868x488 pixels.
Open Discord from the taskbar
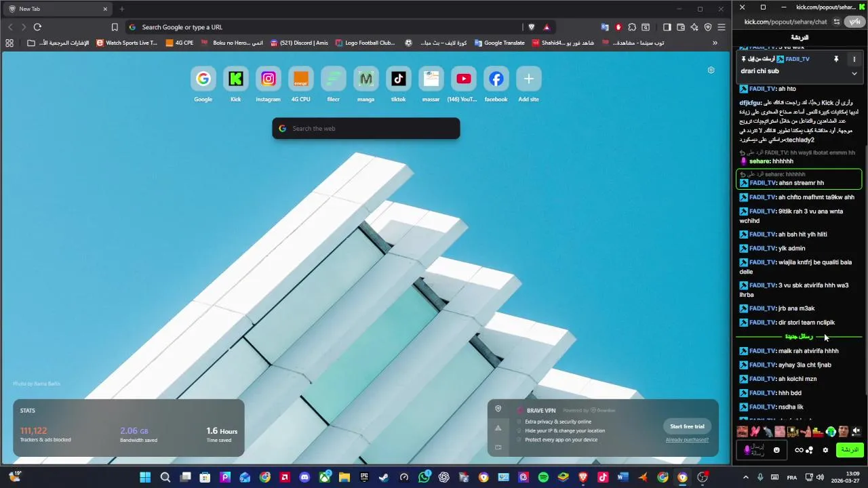(x=304, y=477)
